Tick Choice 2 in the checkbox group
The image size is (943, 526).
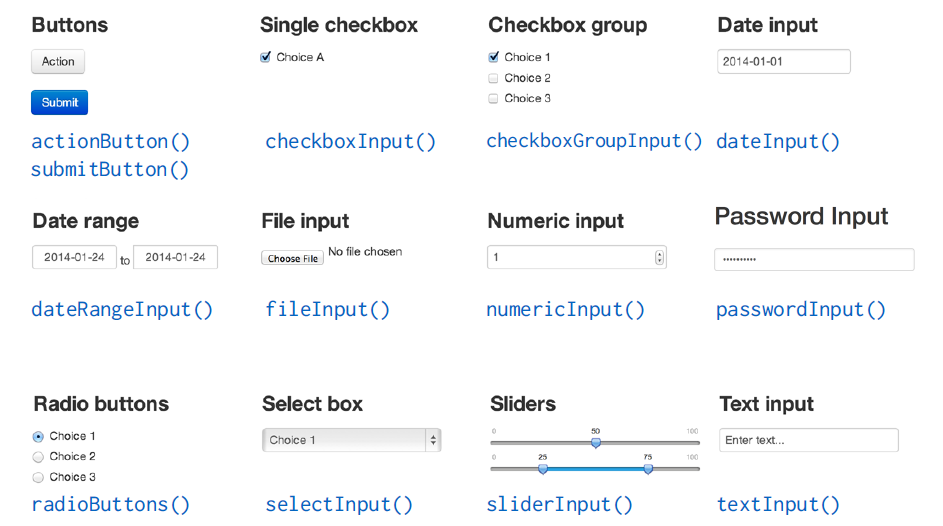tap(494, 78)
